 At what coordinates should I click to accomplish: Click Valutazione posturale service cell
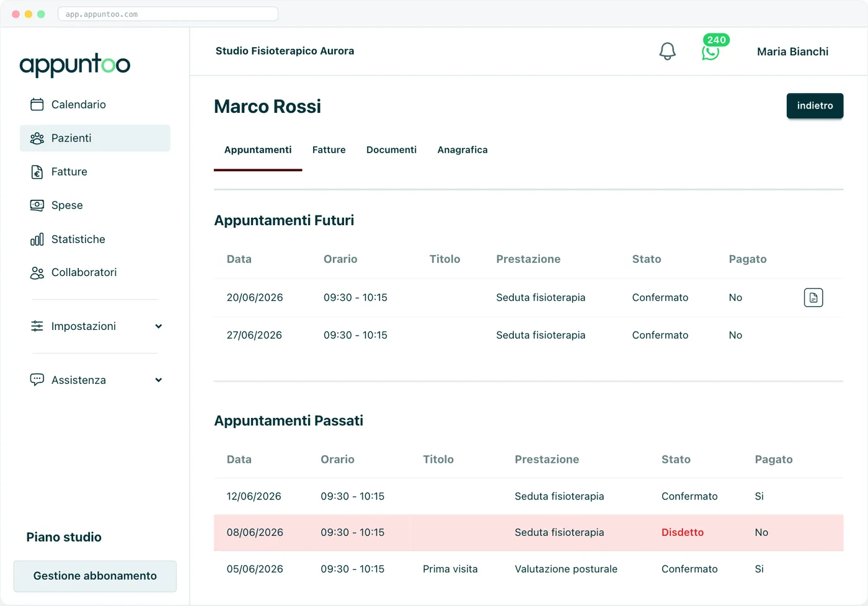click(566, 569)
